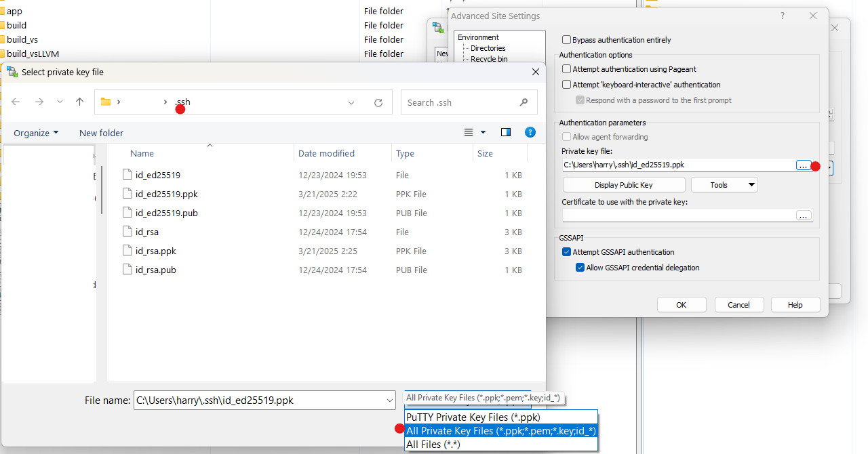Uncheck Attempt GSSAPI authentication
This screenshot has width=868, height=454.
(567, 252)
